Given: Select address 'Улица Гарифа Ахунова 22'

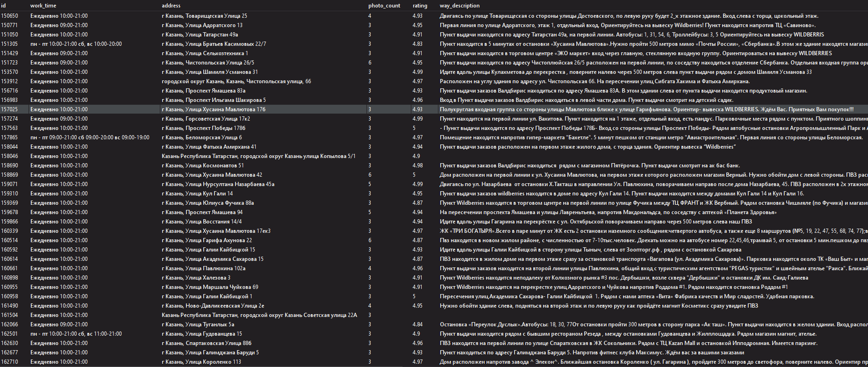Looking at the screenshot, I should [219, 240].
